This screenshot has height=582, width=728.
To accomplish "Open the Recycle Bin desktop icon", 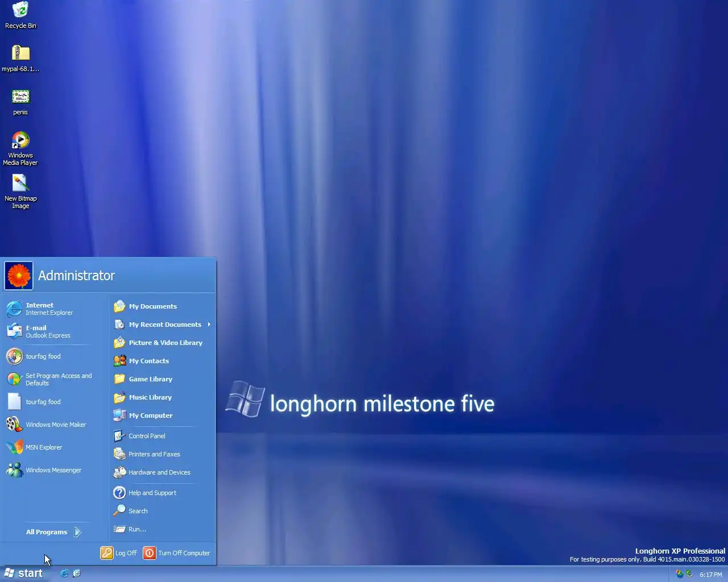I will [x=20, y=15].
